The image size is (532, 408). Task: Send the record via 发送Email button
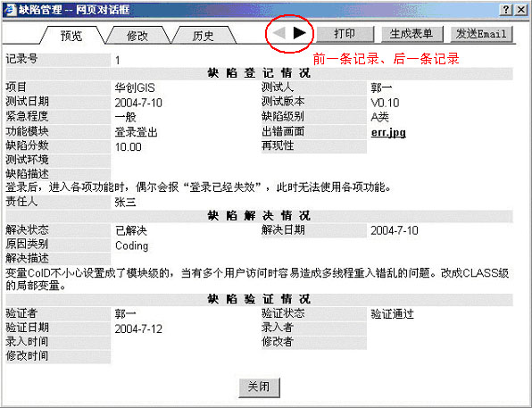(x=481, y=34)
